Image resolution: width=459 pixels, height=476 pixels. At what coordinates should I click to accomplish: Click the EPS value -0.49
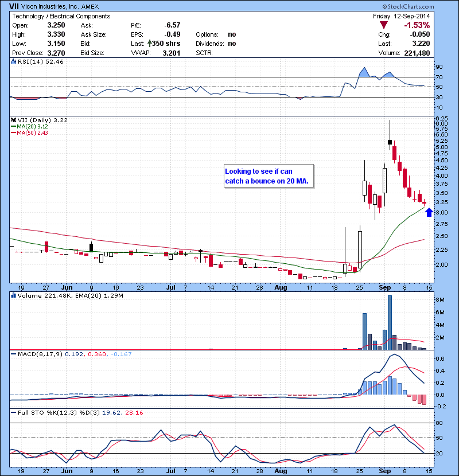(172, 34)
